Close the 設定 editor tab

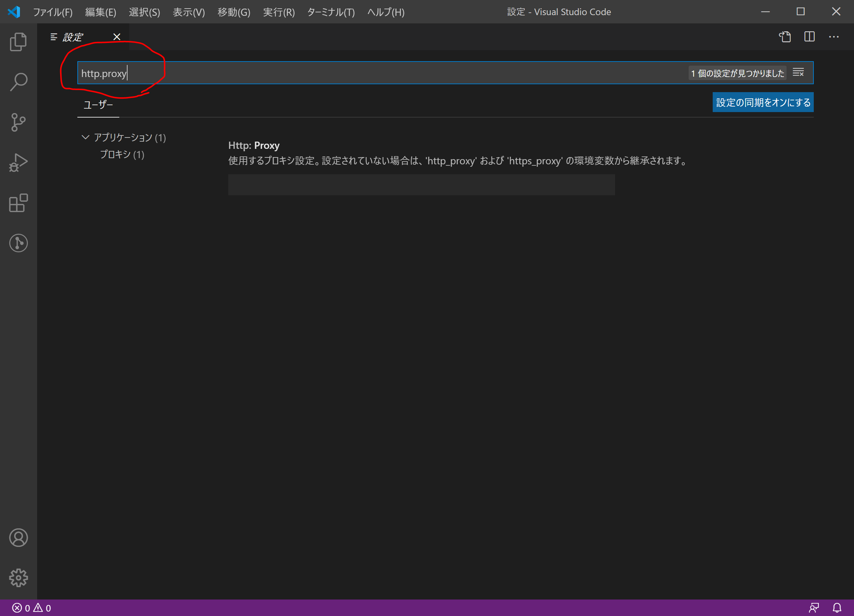click(x=117, y=37)
